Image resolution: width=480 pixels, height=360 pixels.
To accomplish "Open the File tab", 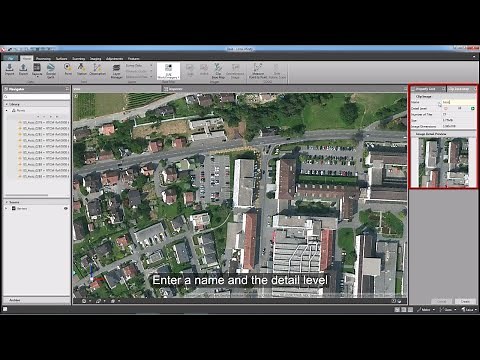I will click(11, 58).
